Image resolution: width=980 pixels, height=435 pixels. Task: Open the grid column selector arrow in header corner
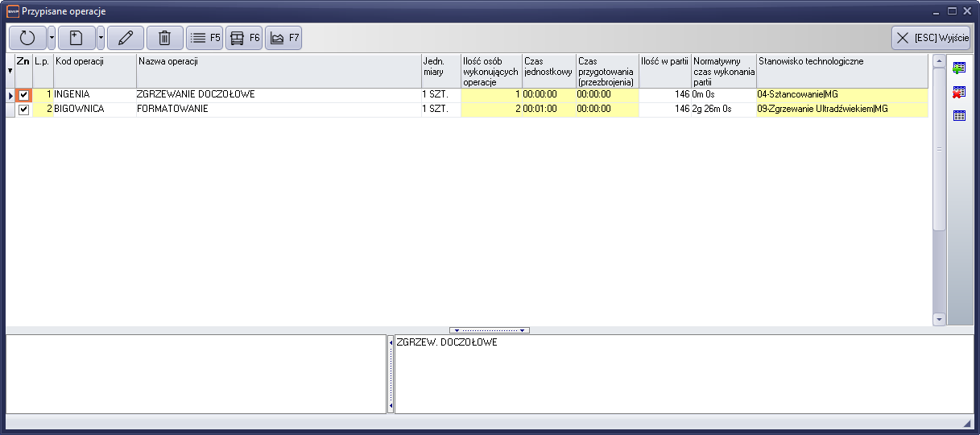point(10,71)
